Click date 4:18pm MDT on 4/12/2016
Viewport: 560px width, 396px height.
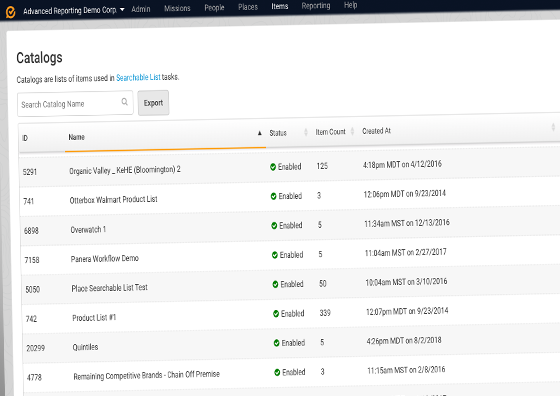tap(402, 165)
